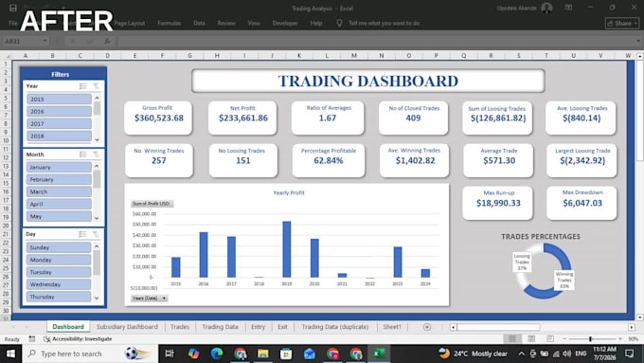The height and width of the screenshot is (363, 644).
Task: Open the Formulas ribbon tab
Action: (170, 24)
